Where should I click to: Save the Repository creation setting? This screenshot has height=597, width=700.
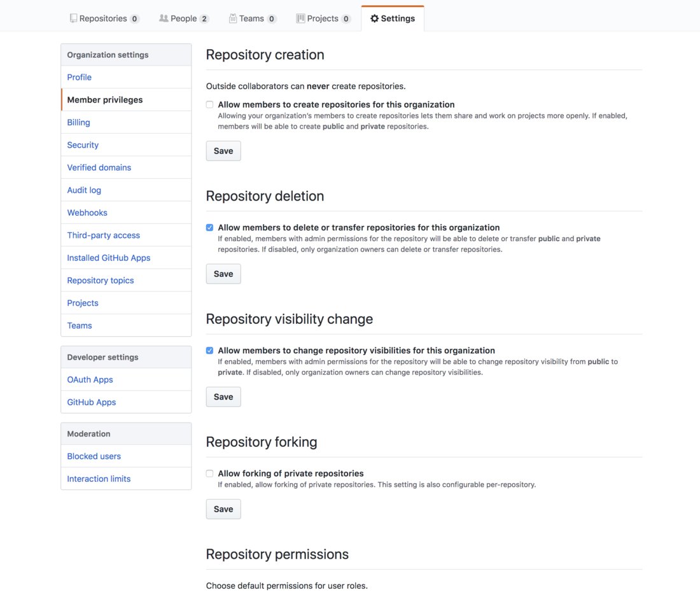pos(223,151)
